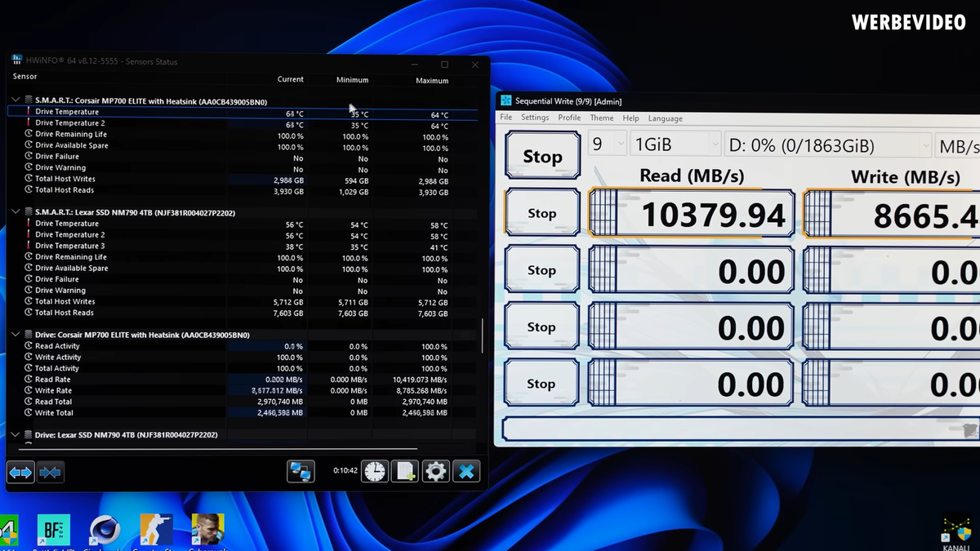The image size is (980, 551).
Task: Open File menu in CrystalDiskMark
Action: point(506,118)
